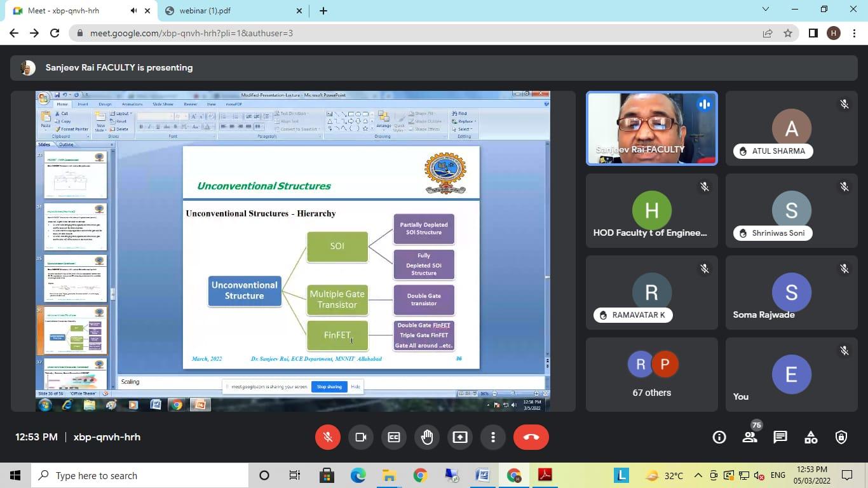The width and height of the screenshot is (868, 488).
Task: Open the Activities panel icon
Action: click(811, 437)
